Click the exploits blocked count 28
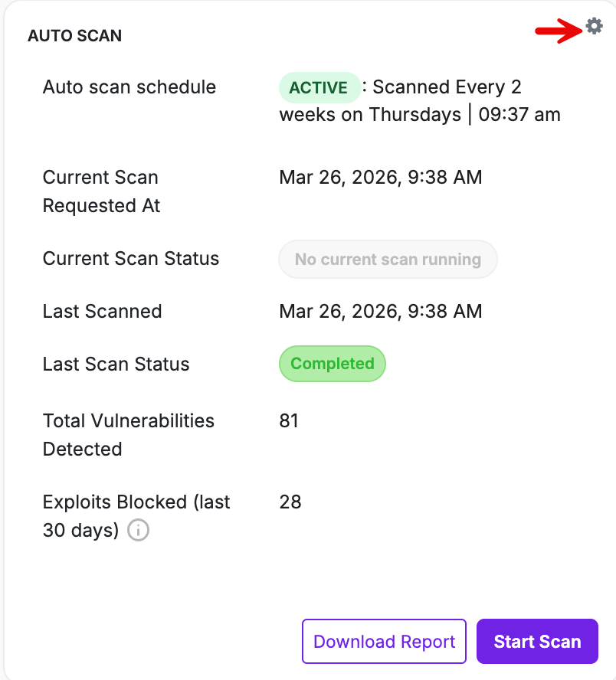The image size is (616, 680). click(x=290, y=502)
